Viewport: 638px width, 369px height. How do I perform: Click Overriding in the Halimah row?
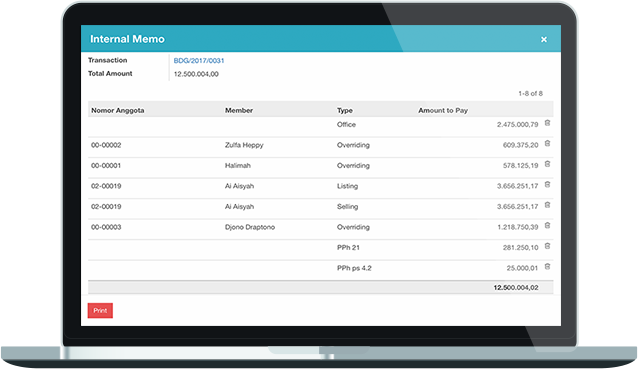[x=353, y=166]
